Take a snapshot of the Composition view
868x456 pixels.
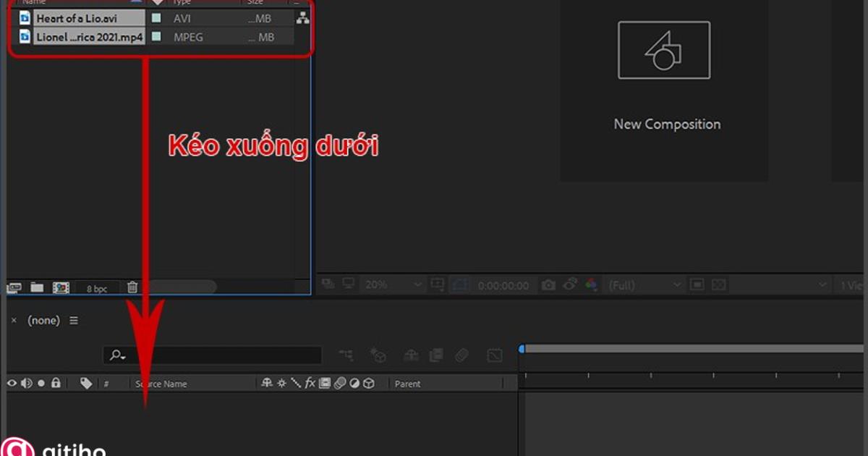tap(548, 284)
